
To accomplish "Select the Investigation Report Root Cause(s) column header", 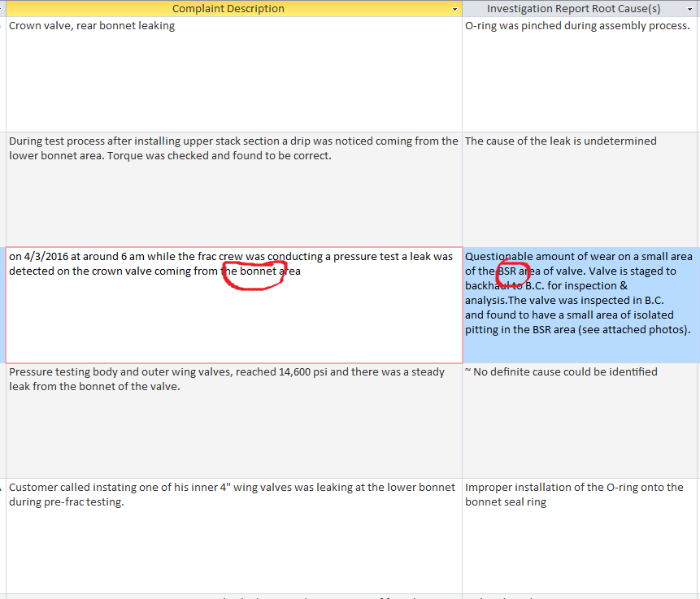I will (580, 8).
